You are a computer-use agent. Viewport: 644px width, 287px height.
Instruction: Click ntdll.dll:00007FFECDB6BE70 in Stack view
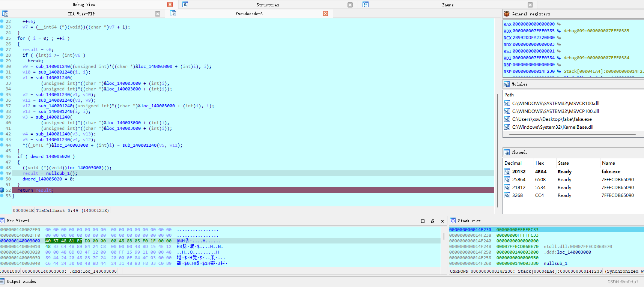(578, 246)
